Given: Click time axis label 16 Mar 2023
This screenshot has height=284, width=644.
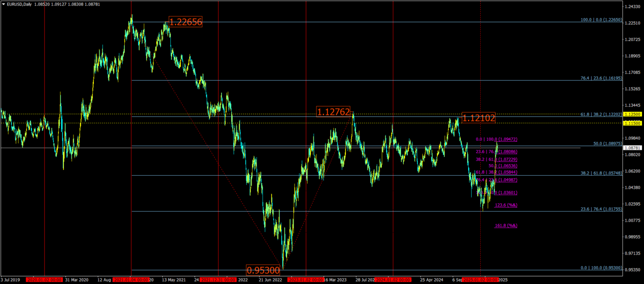Looking at the screenshot, I should pos(335,281).
